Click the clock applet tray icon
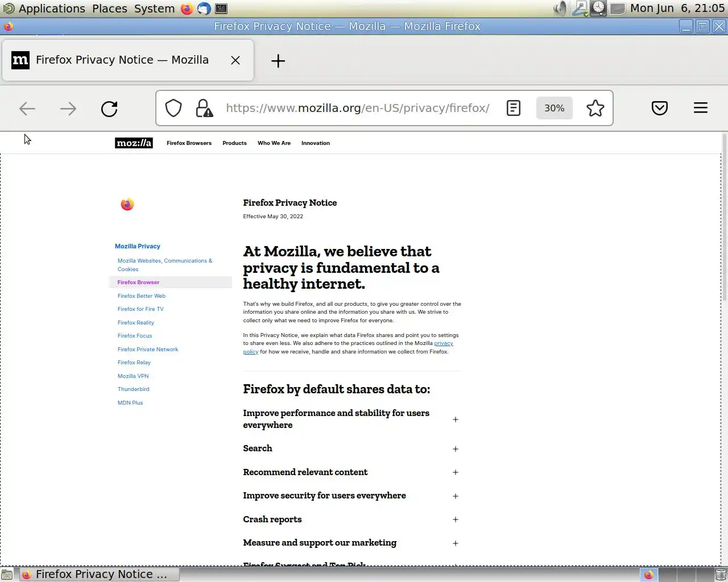This screenshot has width=728, height=582. pos(598,9)
